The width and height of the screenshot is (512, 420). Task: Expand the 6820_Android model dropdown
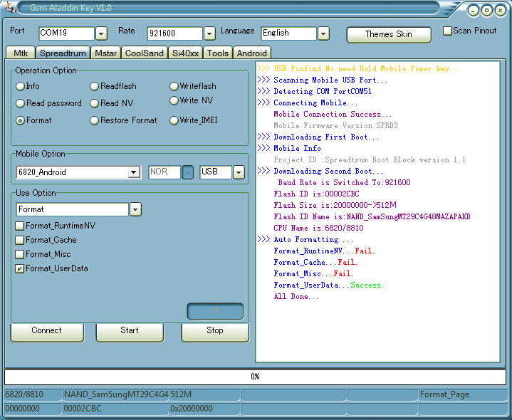tap(134, 172)
